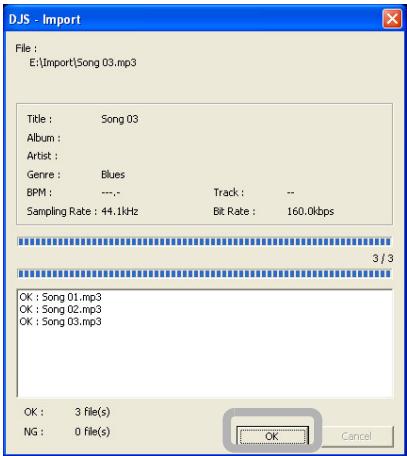Image resolution: width=407 pixels, height=456 pixels.
Task: Click the lower overall progress bar
Action: click(x=204, y=274)
